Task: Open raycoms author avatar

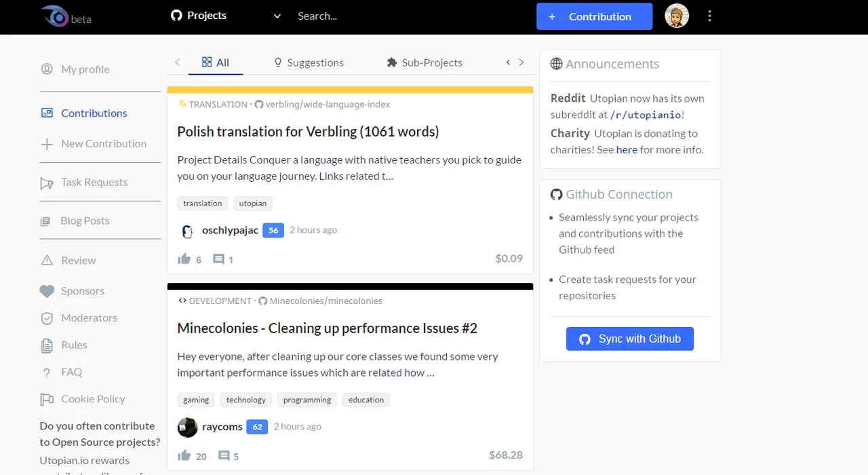Action: point(187,427)
